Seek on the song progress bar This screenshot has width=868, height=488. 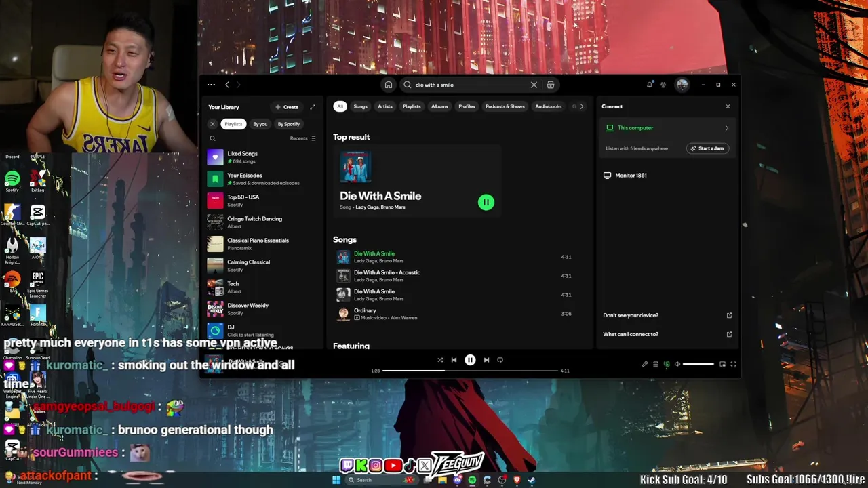470,371
